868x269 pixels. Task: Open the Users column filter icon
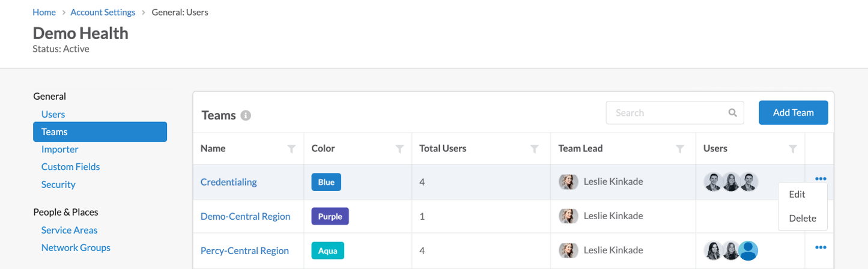click(792, 148)
